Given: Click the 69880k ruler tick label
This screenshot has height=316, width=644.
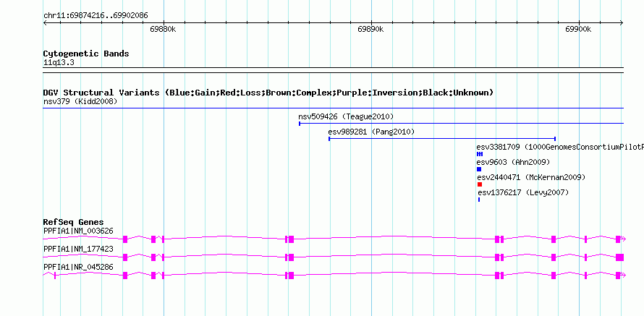Looking at the screenshot, I should tap(163, 29).
